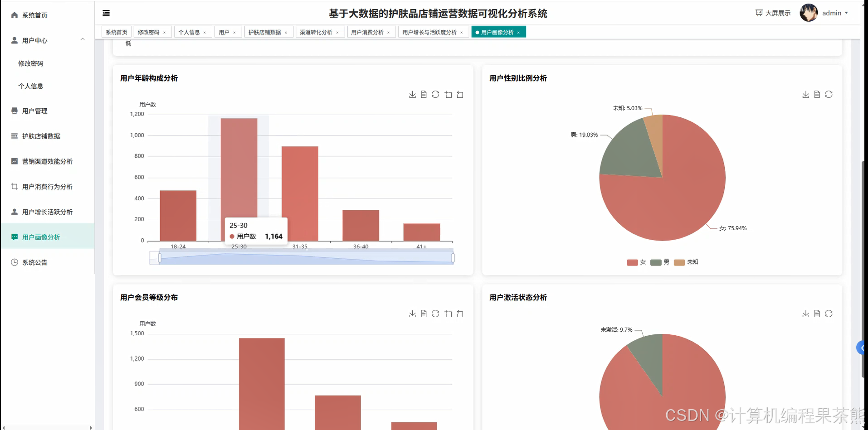Open data view for 用户会员等级分布 chart
This screenshot has height=430, width=868.
tap(424, 314)
